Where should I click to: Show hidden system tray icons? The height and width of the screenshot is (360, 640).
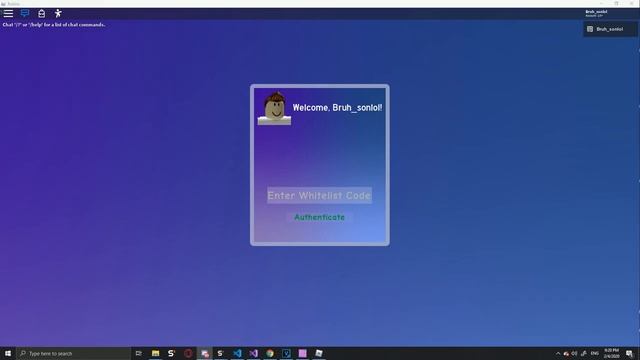coord(558,353)
